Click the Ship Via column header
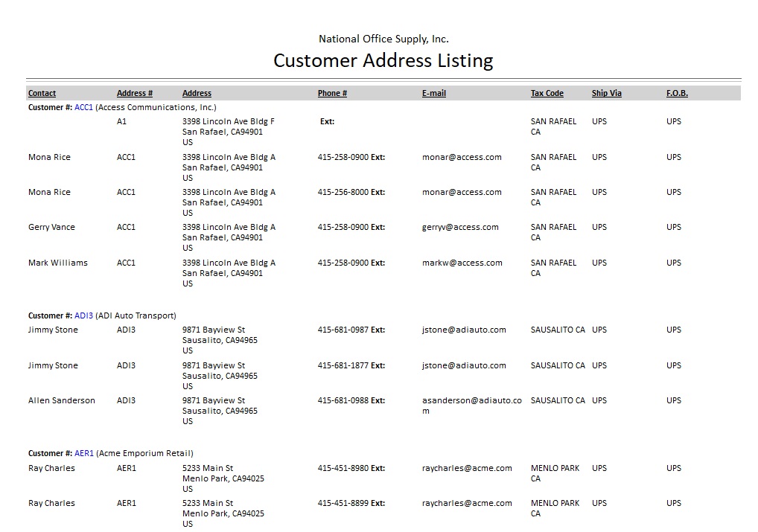The height and width of the screenshot is (532, 758). pos(607,93)
